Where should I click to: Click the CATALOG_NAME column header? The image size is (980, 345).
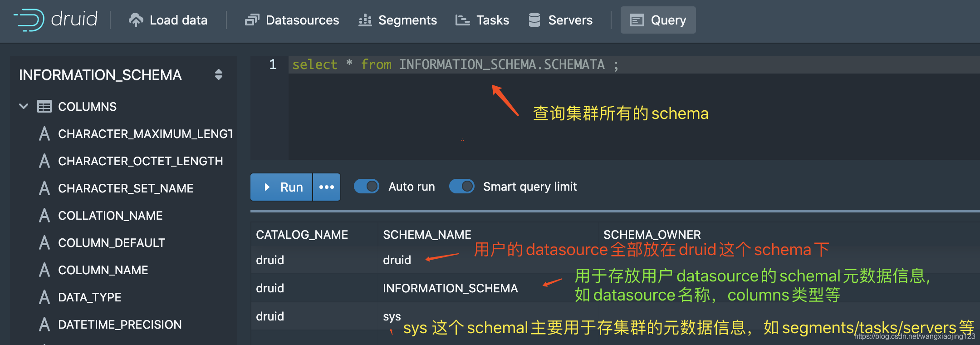click(x=302, y=235)
